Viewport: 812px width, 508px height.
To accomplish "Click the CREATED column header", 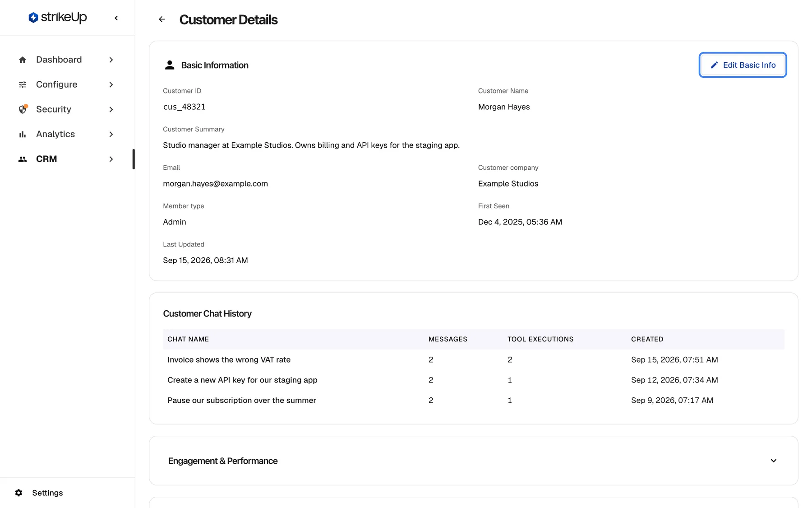I will [x=647, y=339].
